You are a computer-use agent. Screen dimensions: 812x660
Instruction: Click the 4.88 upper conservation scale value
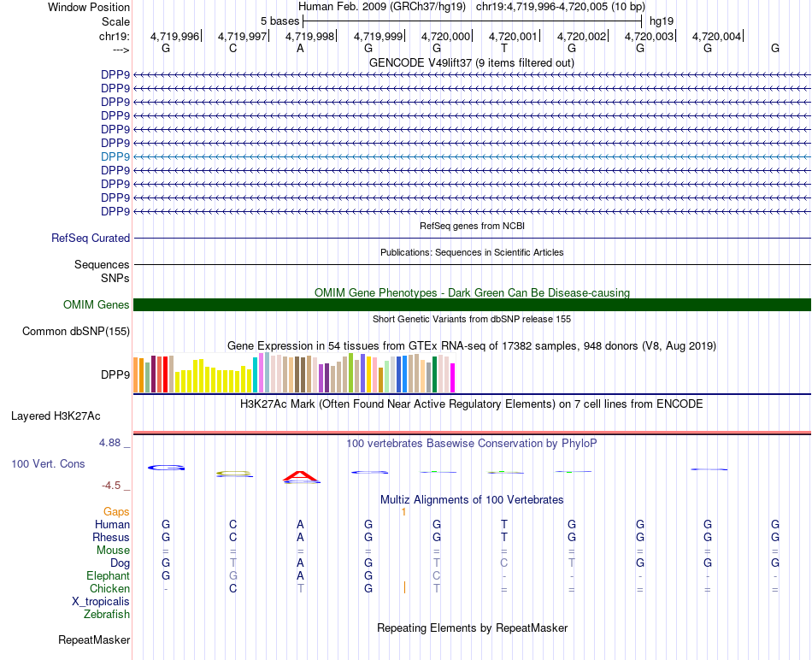[109, 443]
